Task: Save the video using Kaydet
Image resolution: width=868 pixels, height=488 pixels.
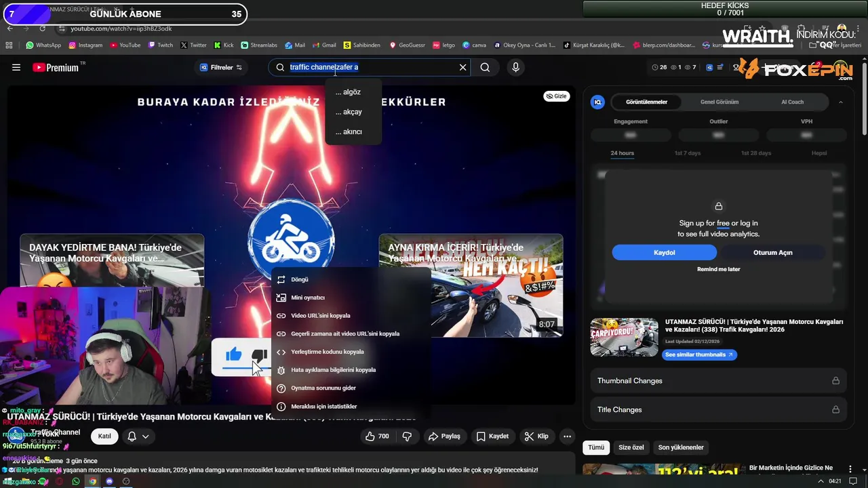Action: 492,436
